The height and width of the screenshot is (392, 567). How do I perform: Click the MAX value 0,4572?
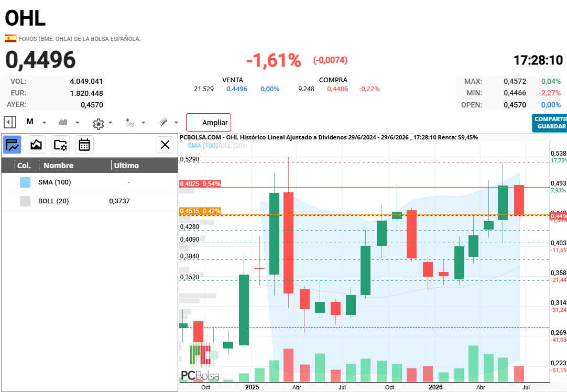pyautogui.click(x=515, y=81)
